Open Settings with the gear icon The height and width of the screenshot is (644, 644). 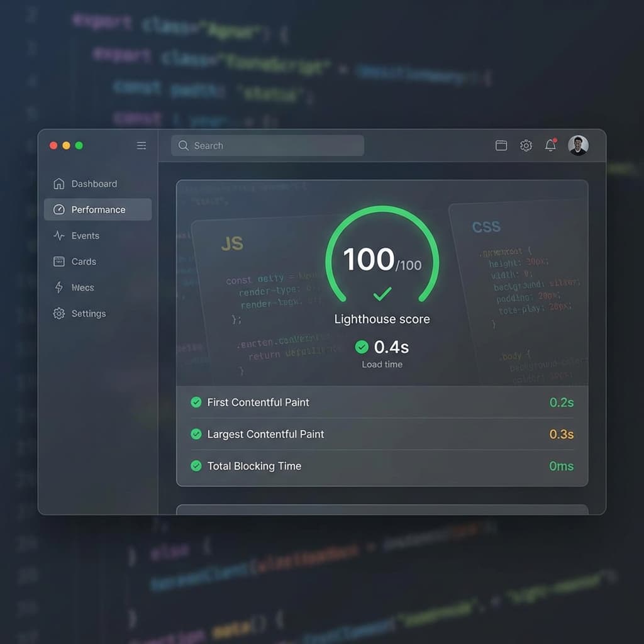pyautogui.click(x=58, y=313)
